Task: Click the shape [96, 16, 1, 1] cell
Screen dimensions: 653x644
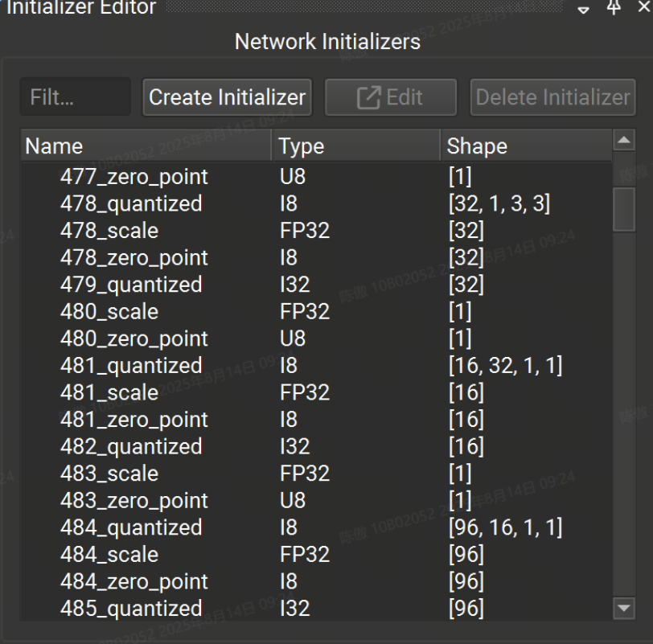Action: point(506,527)
